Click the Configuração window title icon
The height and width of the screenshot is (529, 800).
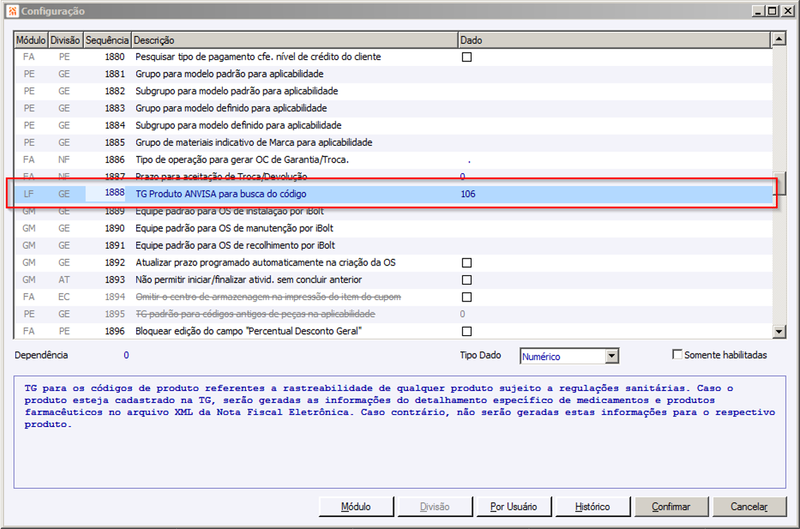[x=12, y=11]
